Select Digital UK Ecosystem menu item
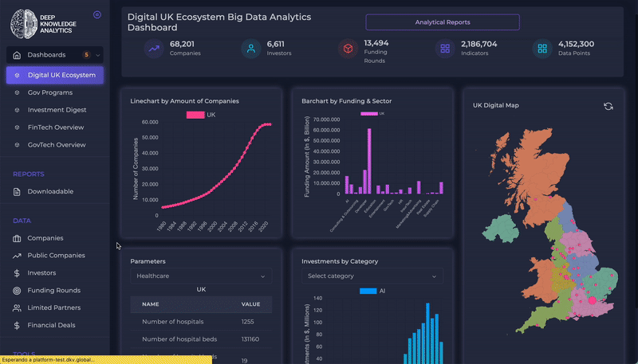The width and height of the screenshot is (638, 364). pos(55,75)
